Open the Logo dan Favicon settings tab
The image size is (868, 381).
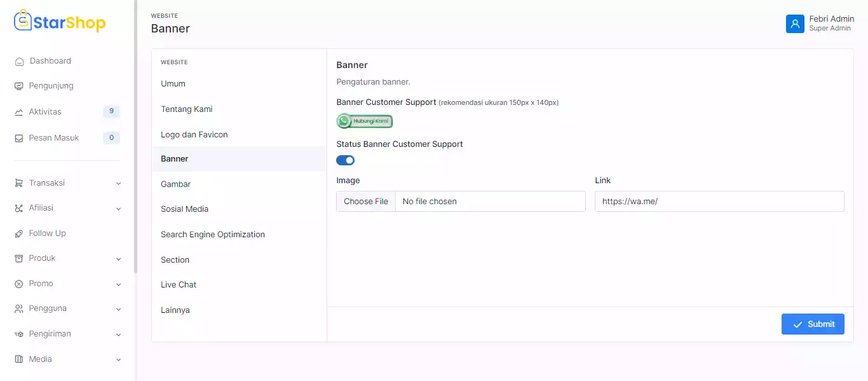(x=194, y=134)
